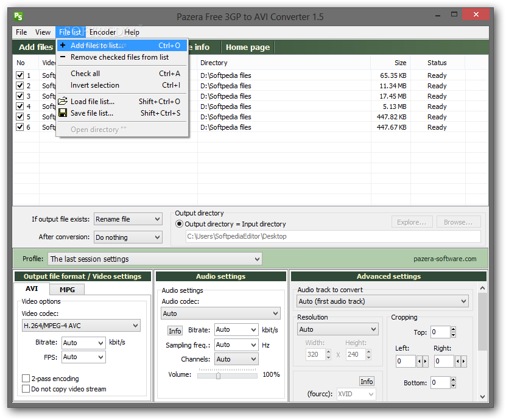Click the Directory column header
Image resolution: width=506 pixels, height=420 pixels.
click(284, 63)
